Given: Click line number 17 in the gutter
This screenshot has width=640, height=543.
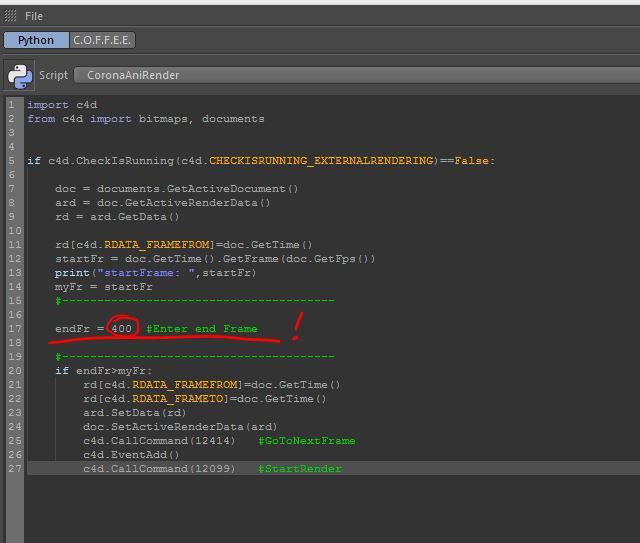Looking at the screenshot, I should pyautogui.click(x=11, y=329).
